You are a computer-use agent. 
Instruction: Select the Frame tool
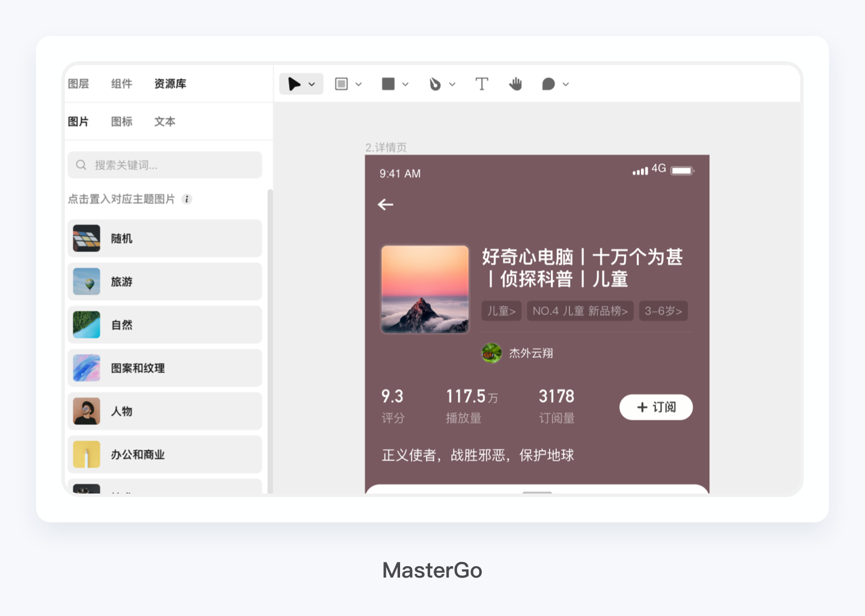(342, 84)
